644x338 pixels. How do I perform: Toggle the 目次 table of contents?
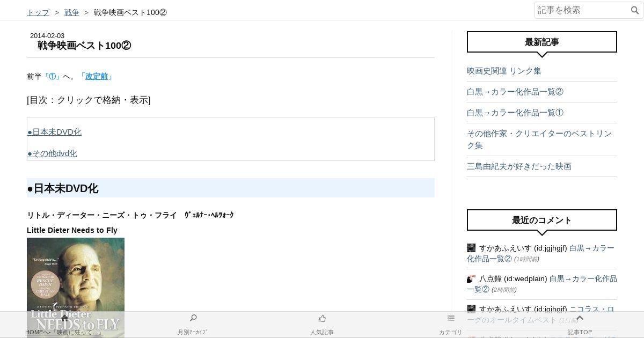click(x=89, y=100)
